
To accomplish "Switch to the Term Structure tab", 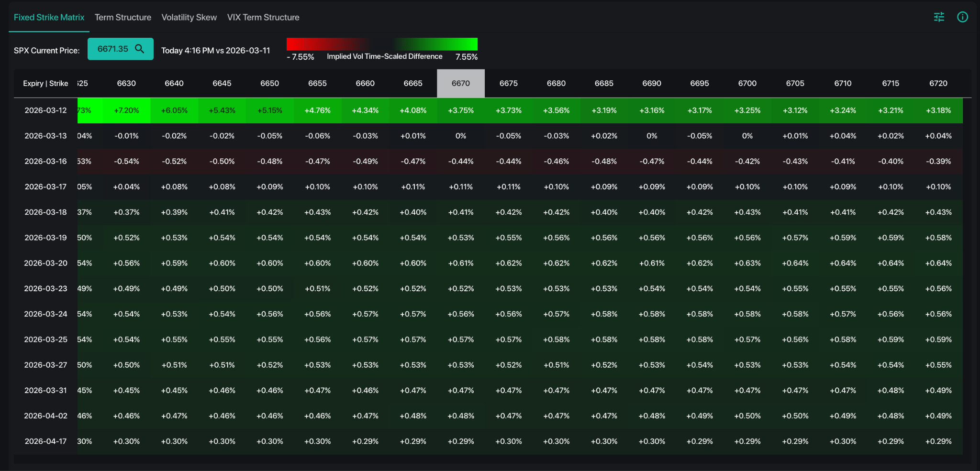I will click(123, 17).
